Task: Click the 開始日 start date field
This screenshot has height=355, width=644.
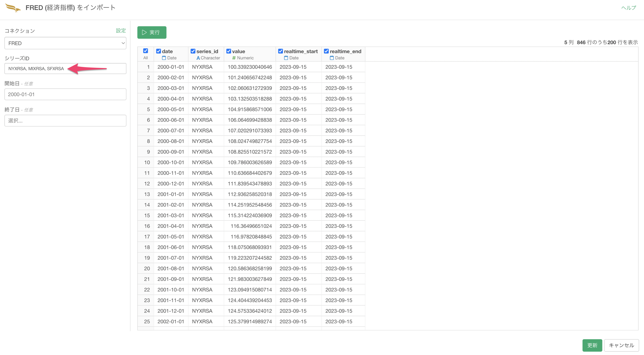Action: pos(65,94)
